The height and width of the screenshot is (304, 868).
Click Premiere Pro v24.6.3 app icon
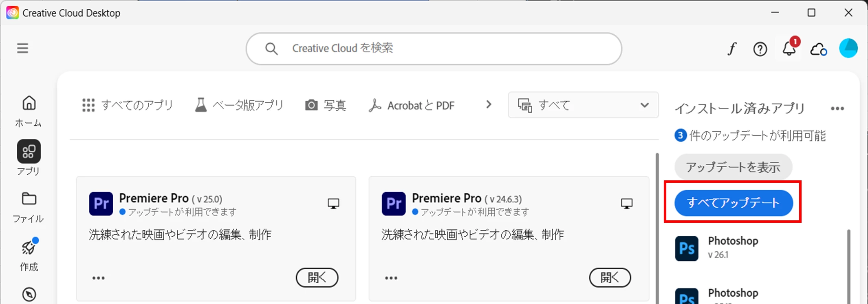coord(394,204)
